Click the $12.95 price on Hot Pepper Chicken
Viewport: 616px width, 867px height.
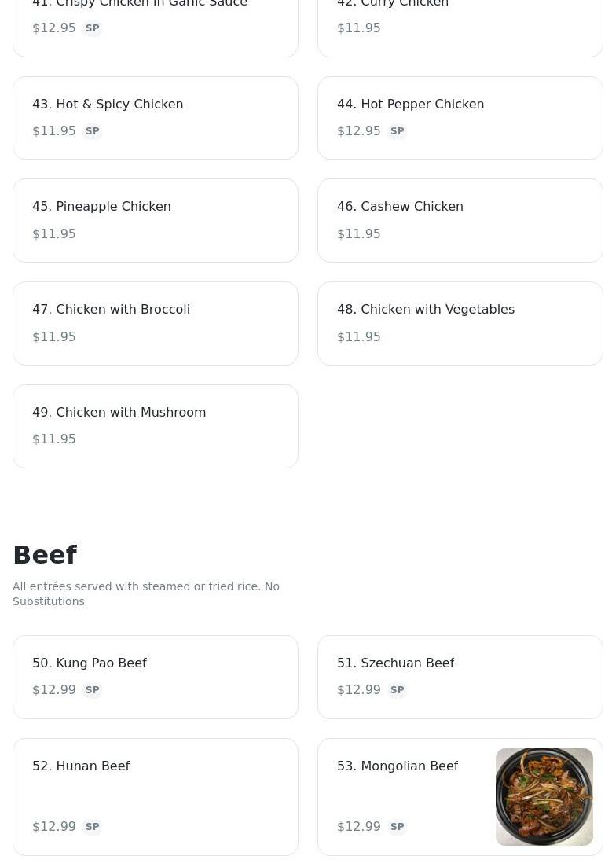point(359,131)
